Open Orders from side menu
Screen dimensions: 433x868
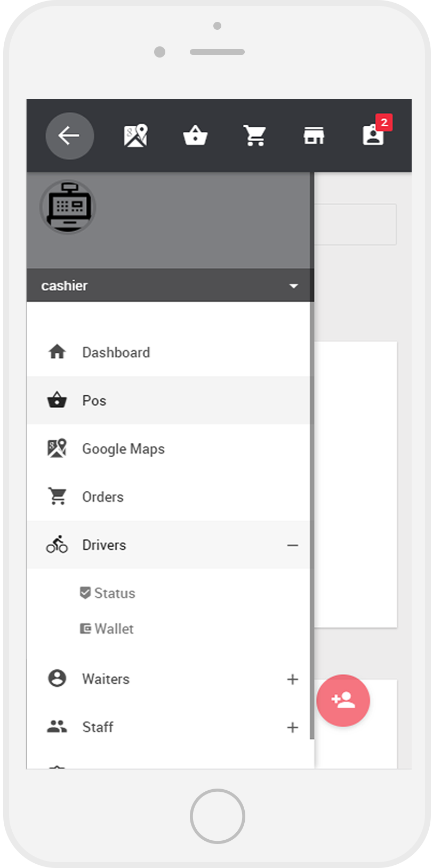click(x=103, y=497)
